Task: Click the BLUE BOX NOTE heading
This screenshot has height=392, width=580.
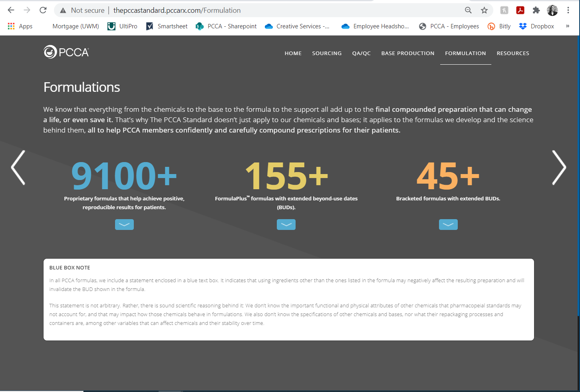Action: coord(70,268)
